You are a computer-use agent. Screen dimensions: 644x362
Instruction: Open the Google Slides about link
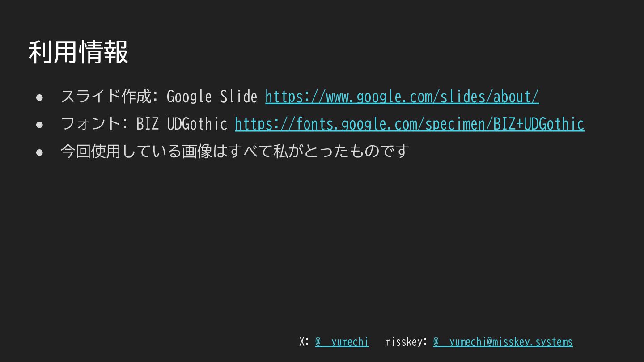(x=402, y=97)
